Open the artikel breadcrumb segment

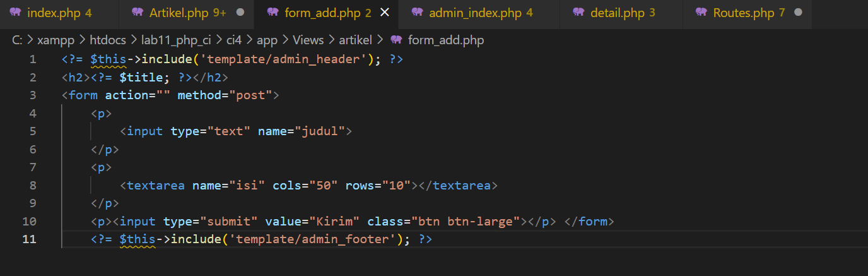356,40
